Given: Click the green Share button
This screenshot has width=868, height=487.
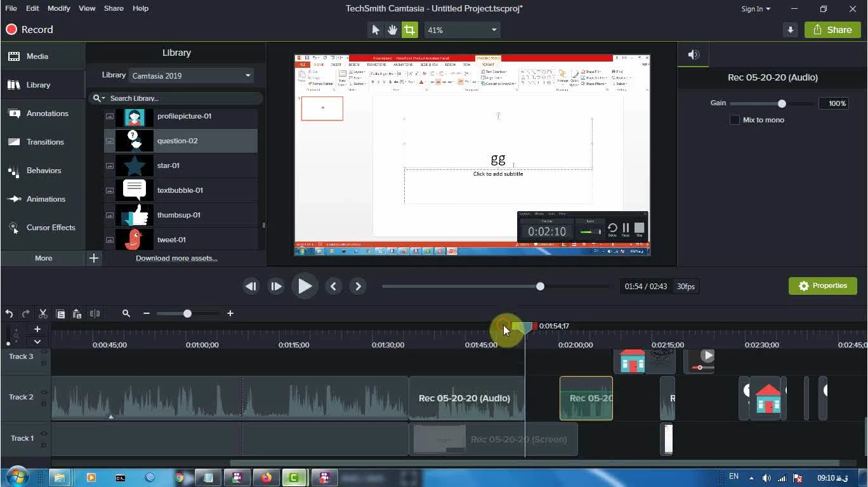Looking at the screenshot, I should coord(832,30).
